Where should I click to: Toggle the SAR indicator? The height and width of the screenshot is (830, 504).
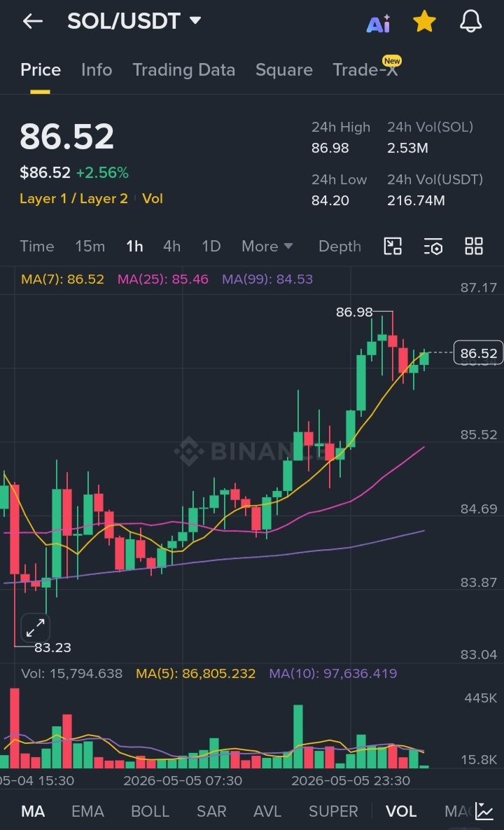[x=211, y=811]
